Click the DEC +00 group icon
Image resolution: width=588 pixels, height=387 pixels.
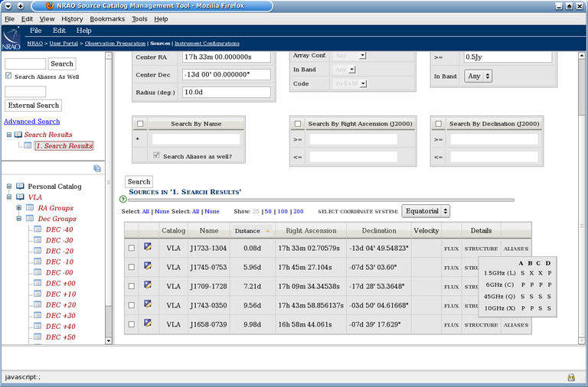click(x=38, y=283)
